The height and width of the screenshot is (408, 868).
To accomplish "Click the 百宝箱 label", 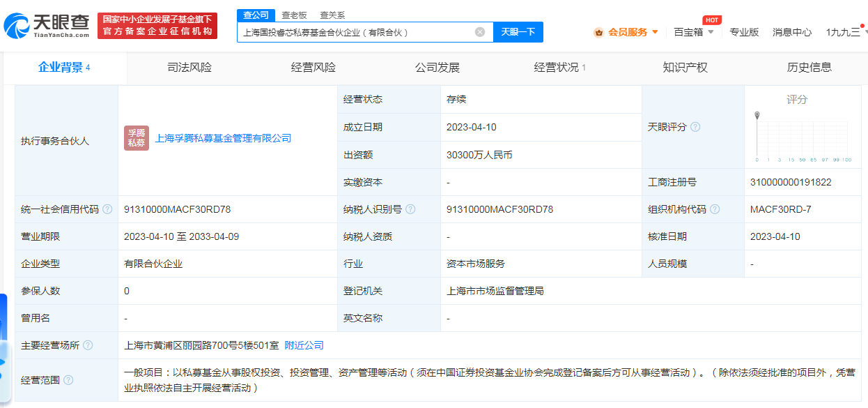I will 688,32.
